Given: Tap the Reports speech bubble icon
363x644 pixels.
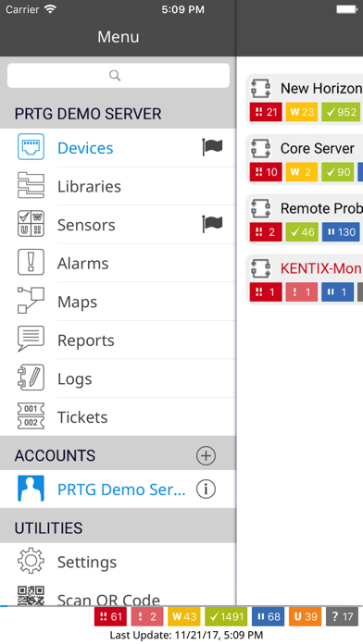Looking at the screenshot, I should [31, 339].
